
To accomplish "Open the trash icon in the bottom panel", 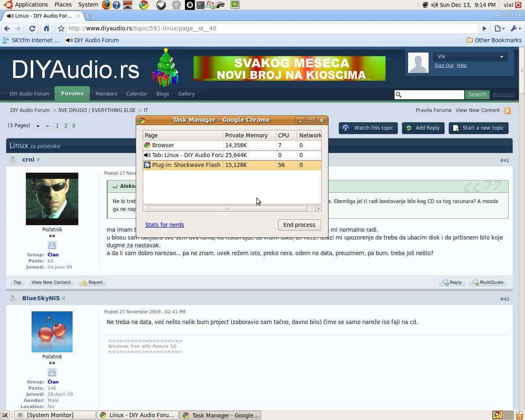I will point(519,415).
